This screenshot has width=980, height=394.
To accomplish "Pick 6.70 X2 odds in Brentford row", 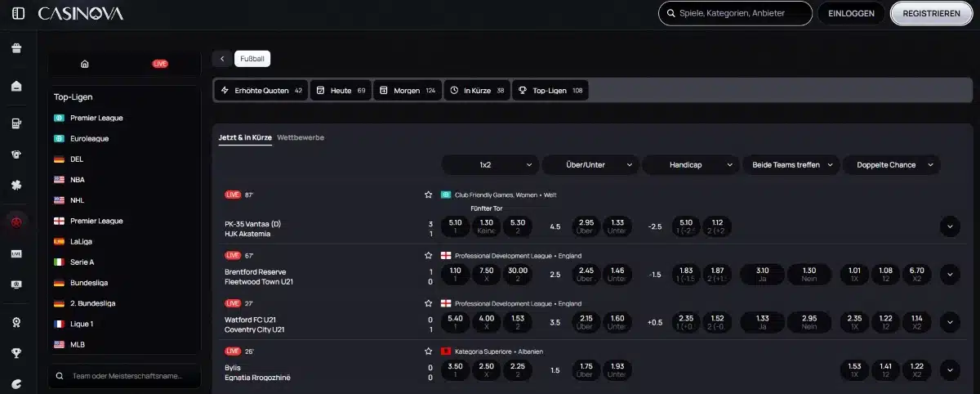I will (x=916, y=275).
